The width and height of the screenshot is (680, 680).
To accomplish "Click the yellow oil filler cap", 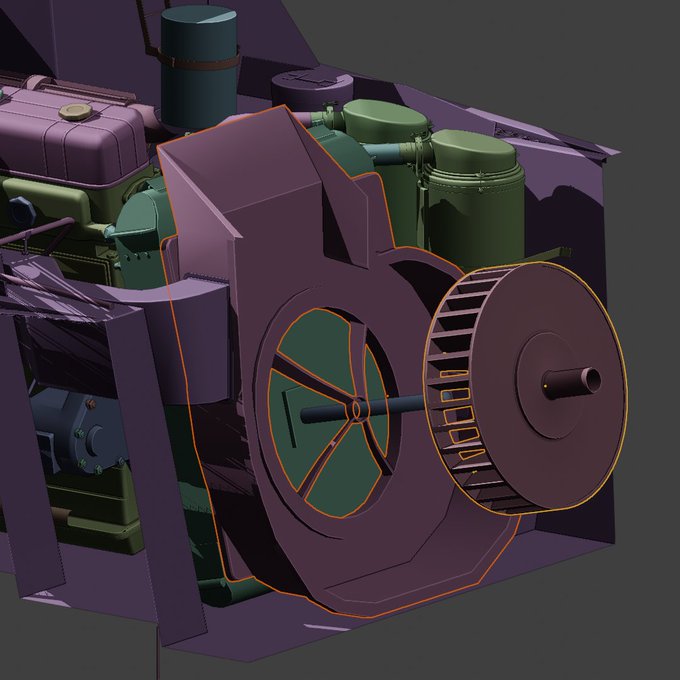I will click(75, 112).
